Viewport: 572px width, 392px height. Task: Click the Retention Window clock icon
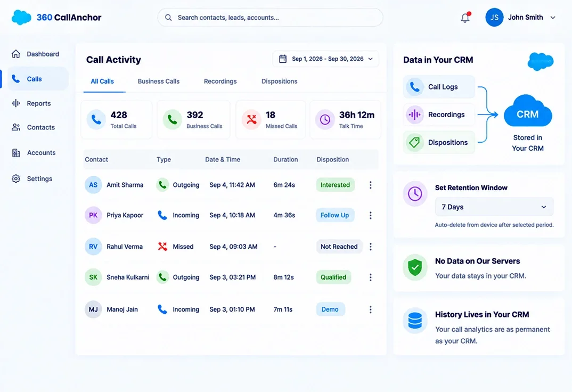pos(415,194)
